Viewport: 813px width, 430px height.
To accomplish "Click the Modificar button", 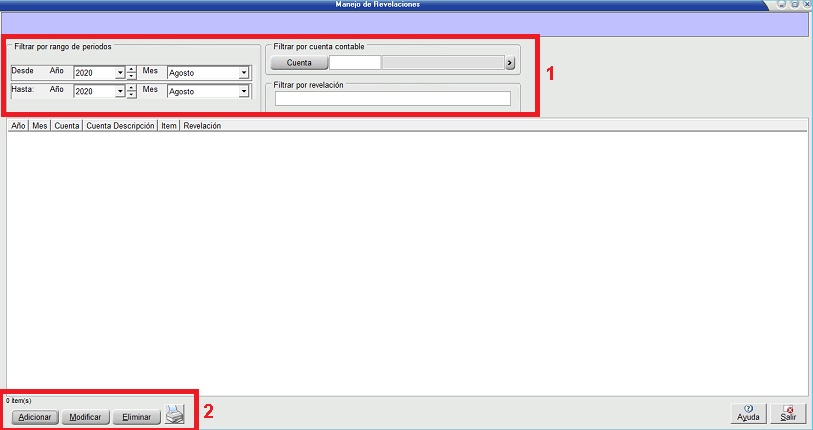I will point(85,416).
